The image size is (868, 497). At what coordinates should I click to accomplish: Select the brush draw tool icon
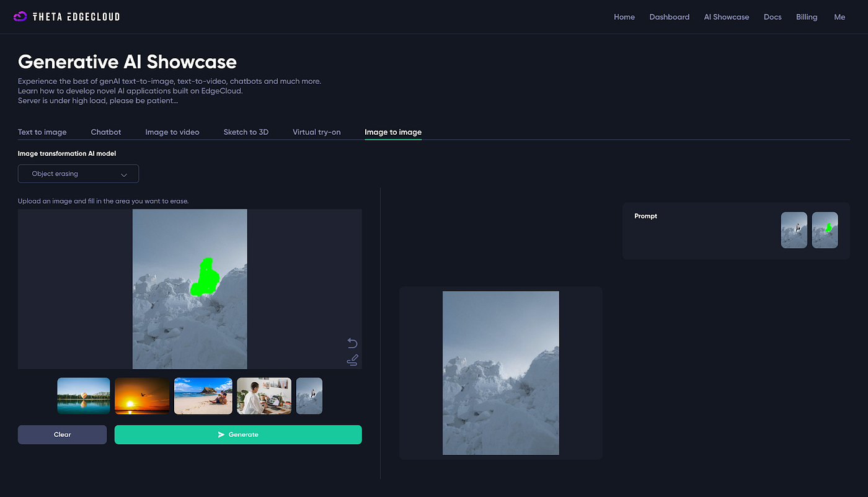tap(352, 360)
